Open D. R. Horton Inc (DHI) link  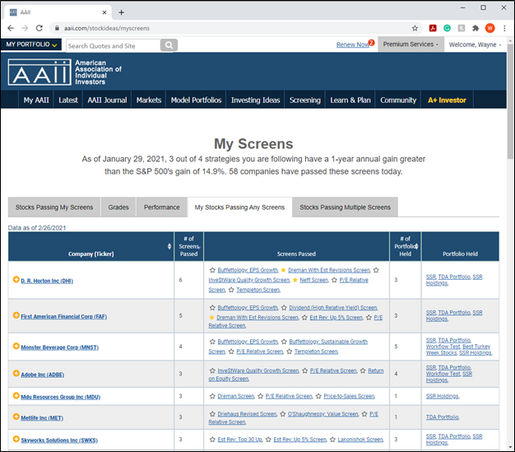tap(47, 281)
